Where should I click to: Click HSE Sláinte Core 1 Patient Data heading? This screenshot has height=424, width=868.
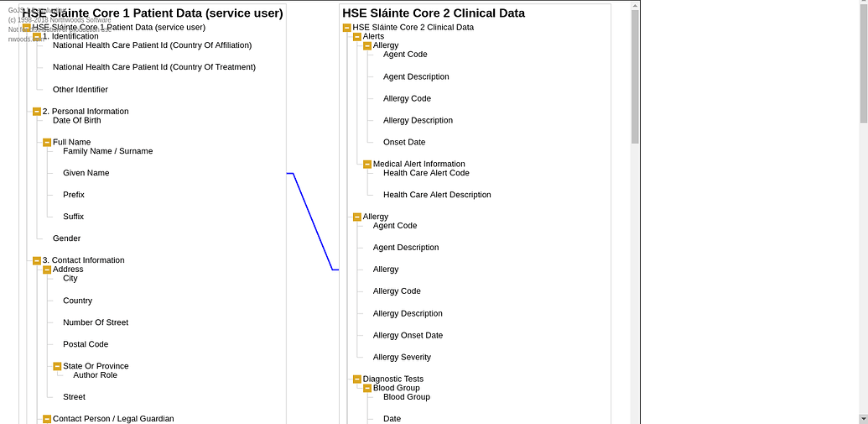[153, 13]
